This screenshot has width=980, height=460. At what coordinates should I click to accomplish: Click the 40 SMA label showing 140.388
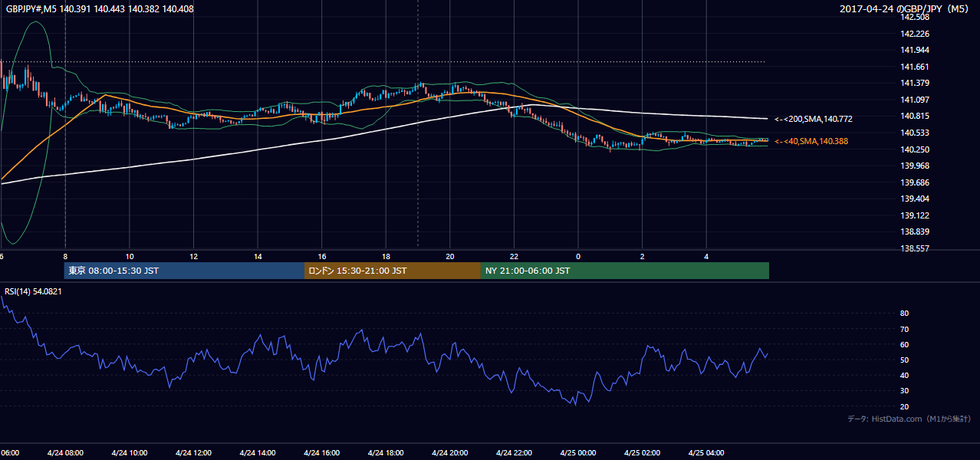pyautogui.click(x=811, y=141)
